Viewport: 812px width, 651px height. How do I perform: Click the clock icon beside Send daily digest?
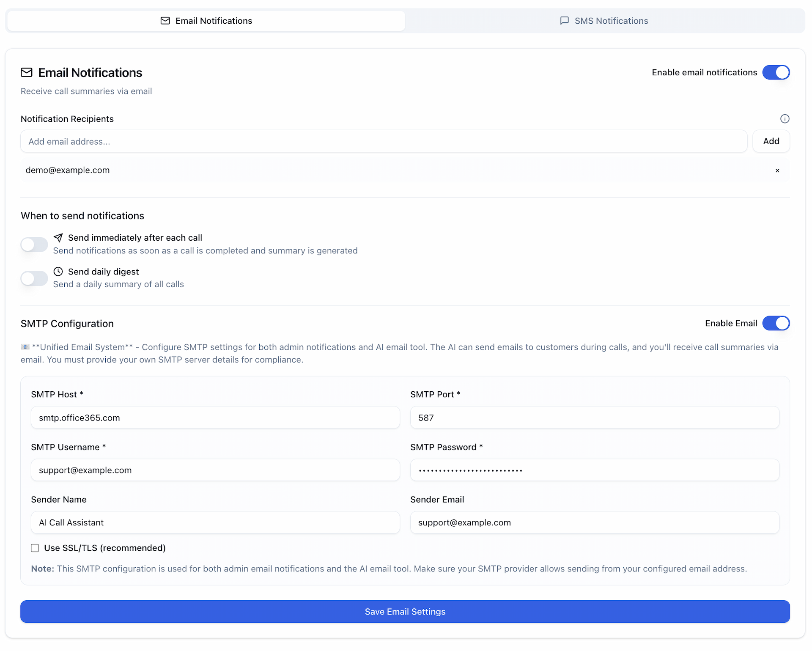click(x=58, y=271)
